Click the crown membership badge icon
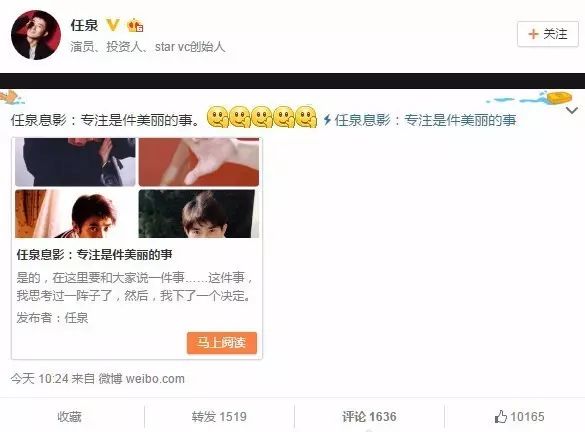The height and width of the screenshot is (432, 585). tap(135, 25)
